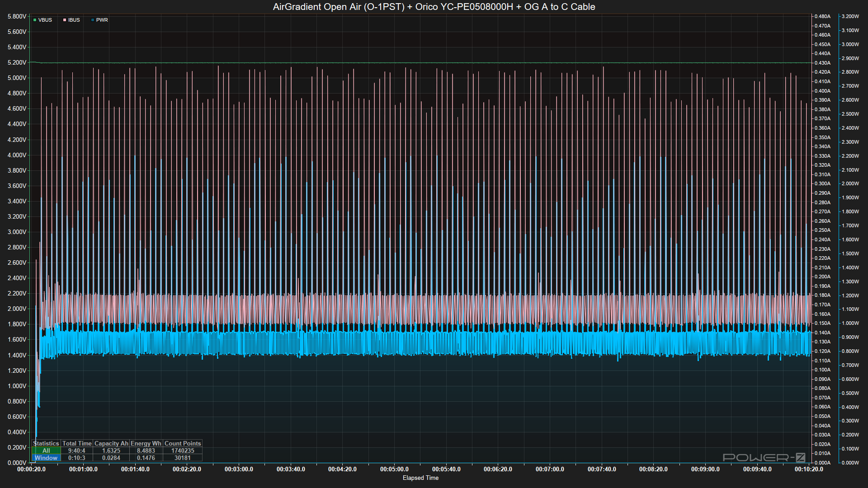This screenshot has height=488, width=868.
Task: Click the '5.200V' voltage axis label
Action: [17, 62]
